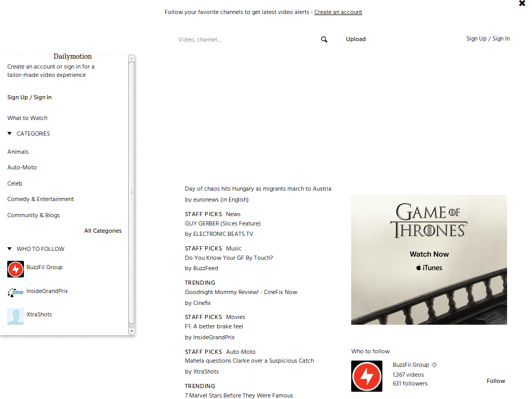Open XtraShots name in sidebar
The width and height of the screenshot is (532, 399).
coord(39,314)
